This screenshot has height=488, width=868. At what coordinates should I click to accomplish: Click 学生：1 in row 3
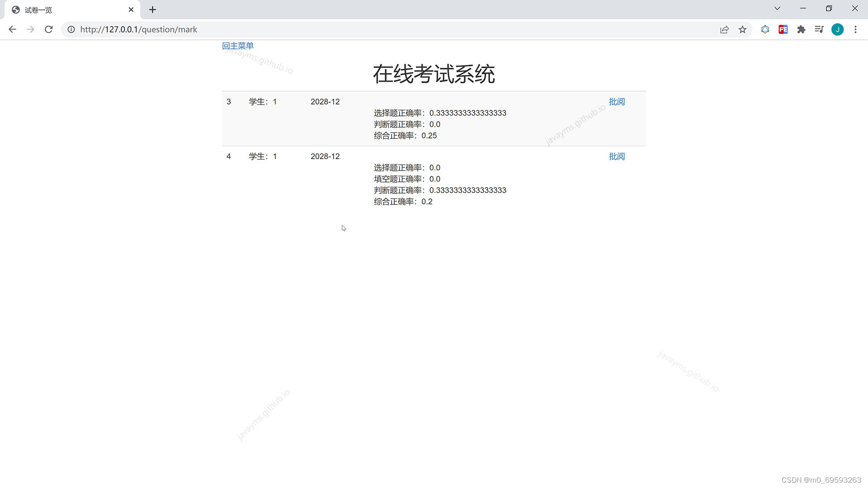(263, 102)
